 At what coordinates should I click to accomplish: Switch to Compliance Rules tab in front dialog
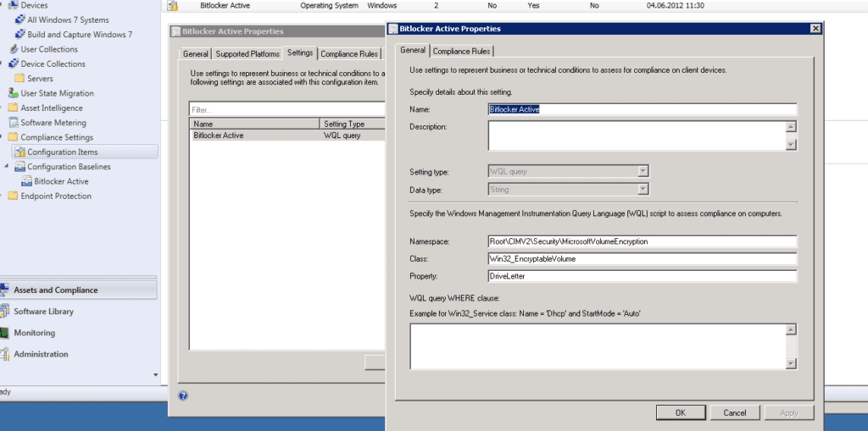click(461, 52)
